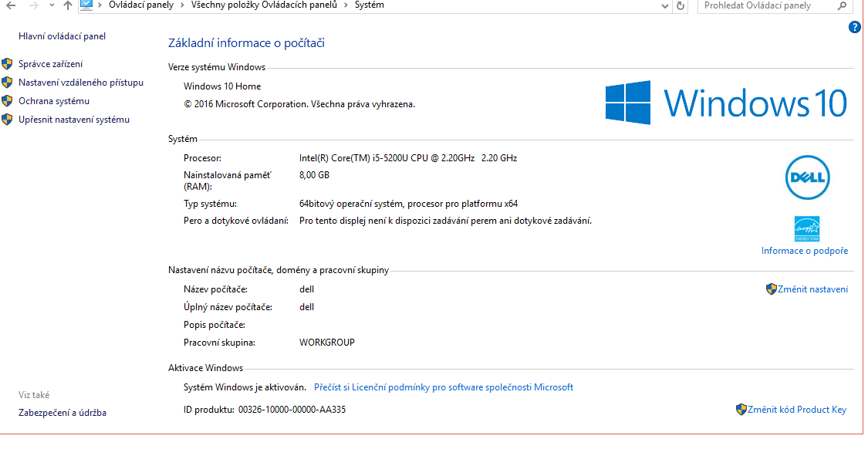Click the Windows 10 Home edition text
This screenshot has width=868, height=466.
click(222, 86)
